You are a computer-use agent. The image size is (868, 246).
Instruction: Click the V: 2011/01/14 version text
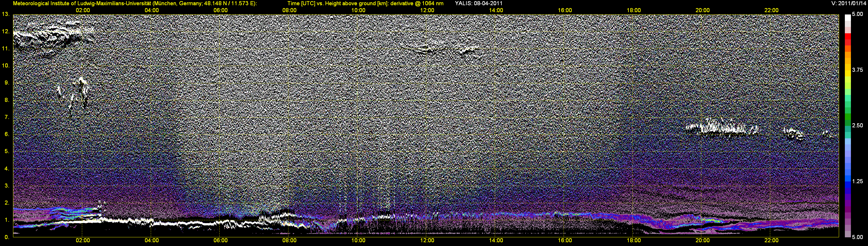click(x=848, y=3)
